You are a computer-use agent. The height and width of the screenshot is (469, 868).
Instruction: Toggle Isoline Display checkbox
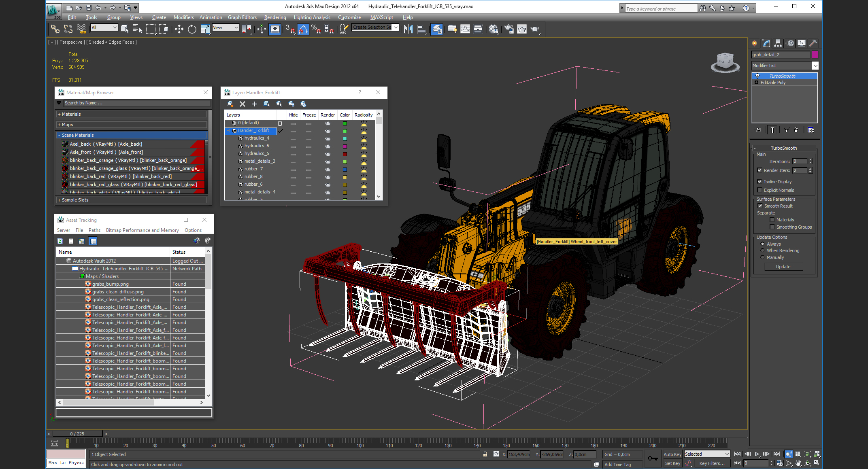tap(759, 182)
